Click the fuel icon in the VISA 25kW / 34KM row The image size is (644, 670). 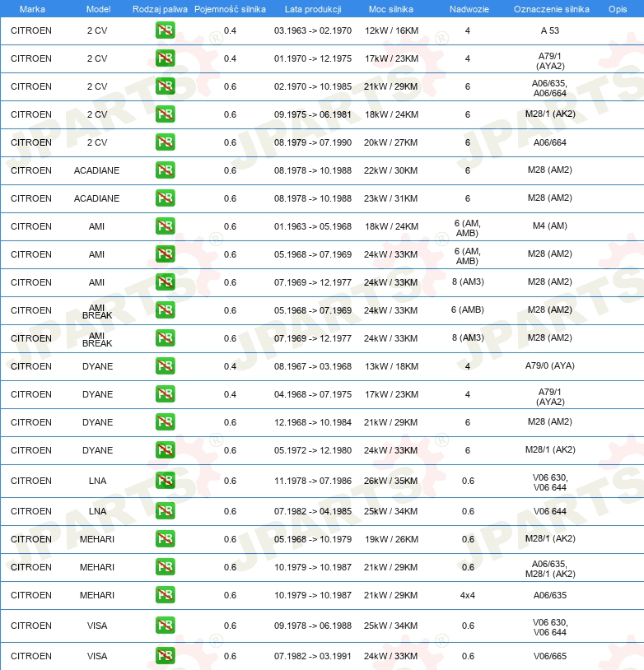click(x=165, y=626)
